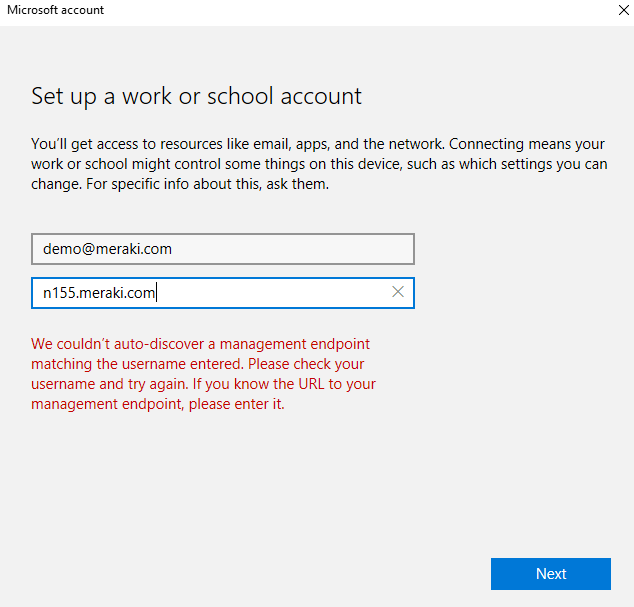The height and width of the screenshot is (607, 634).
Task: Select the 'Set up a work or school account' heading
Action: coord(197,97)
